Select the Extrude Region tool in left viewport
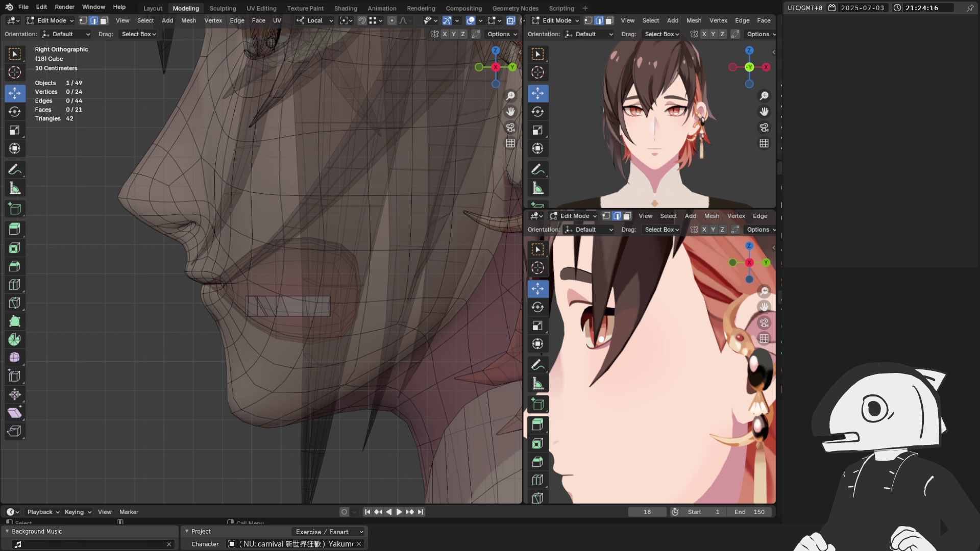This screenshot has width=980, height=551. click(15, 229)
